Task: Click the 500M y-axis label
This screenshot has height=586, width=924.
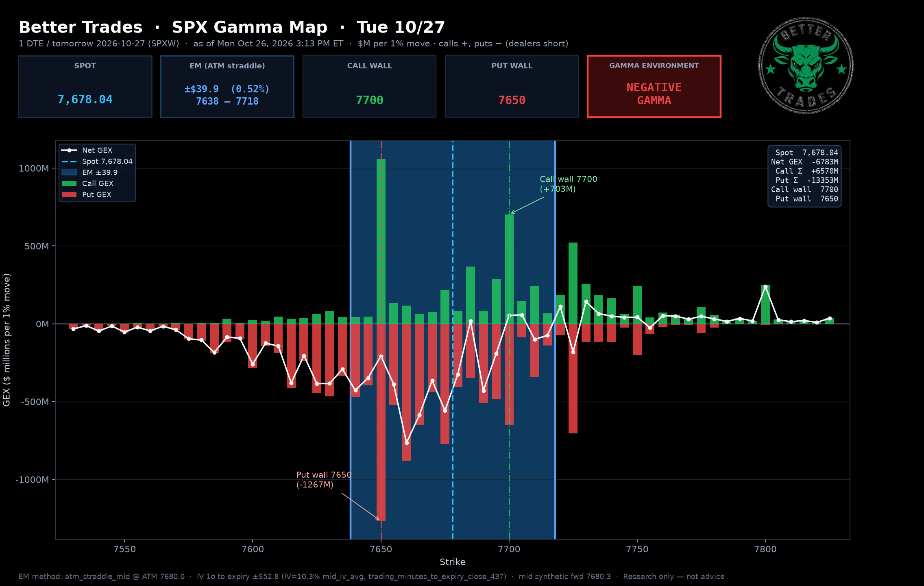Action: coord(37,246)
